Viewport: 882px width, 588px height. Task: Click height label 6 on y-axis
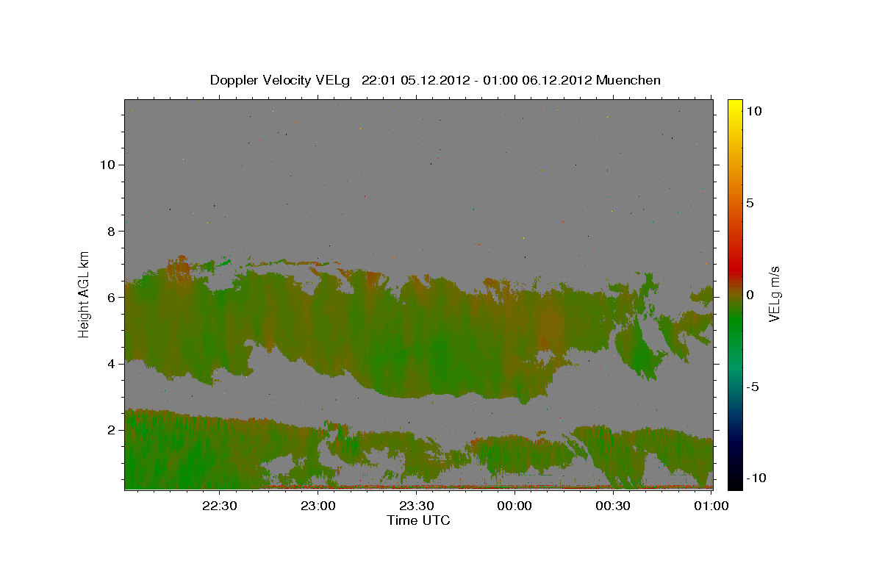[x=110, y=297]
